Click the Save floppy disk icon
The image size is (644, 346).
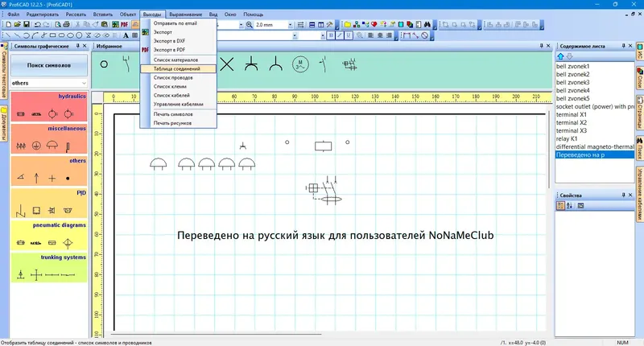pos(27,25)
